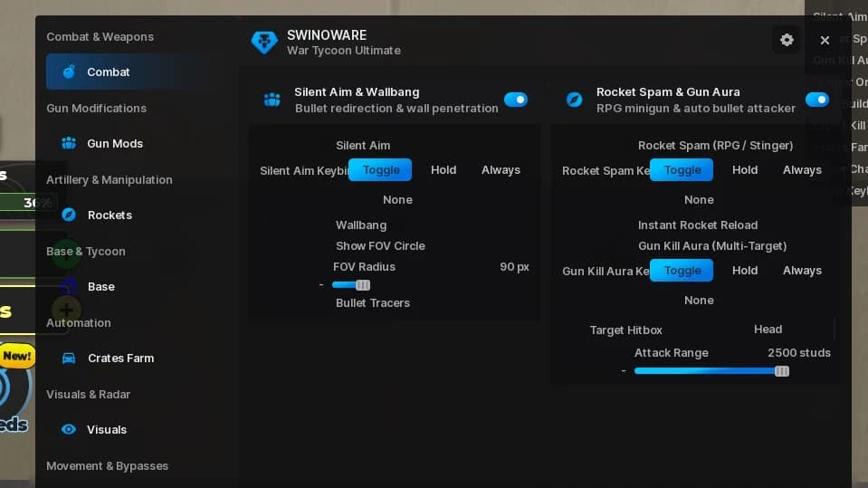Screen dimensions: 868x488
Task: Click the Attack Range 2500 studs value
Action: (x=799, y=353)
